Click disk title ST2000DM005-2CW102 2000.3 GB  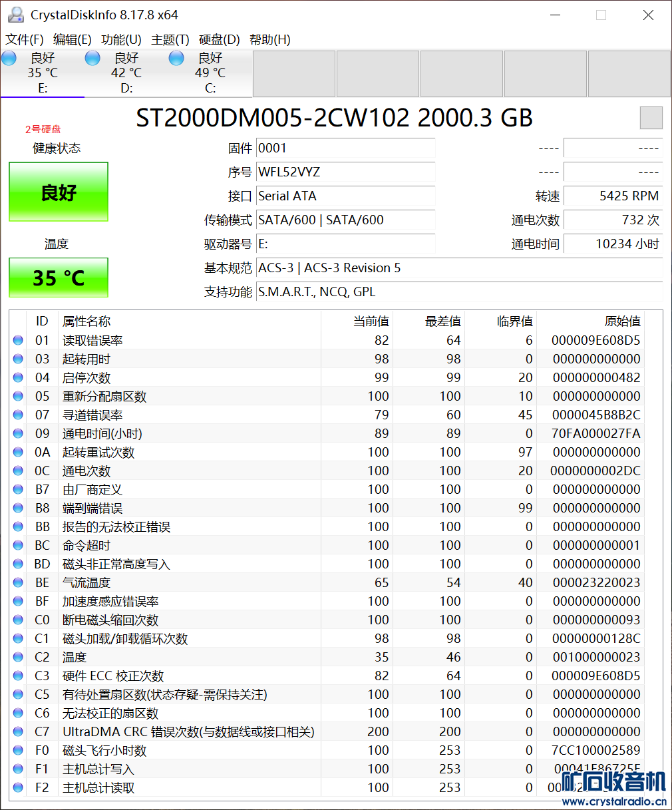[335, 118]
